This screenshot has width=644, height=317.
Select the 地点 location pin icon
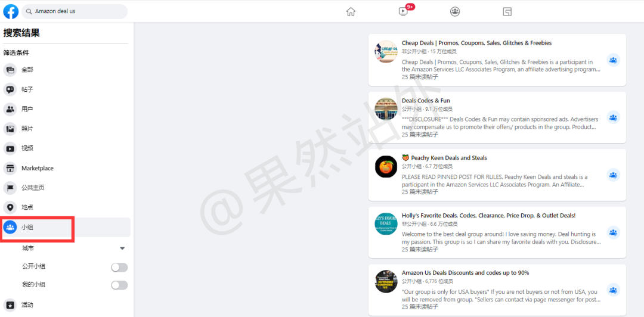(x=10, y=208)
